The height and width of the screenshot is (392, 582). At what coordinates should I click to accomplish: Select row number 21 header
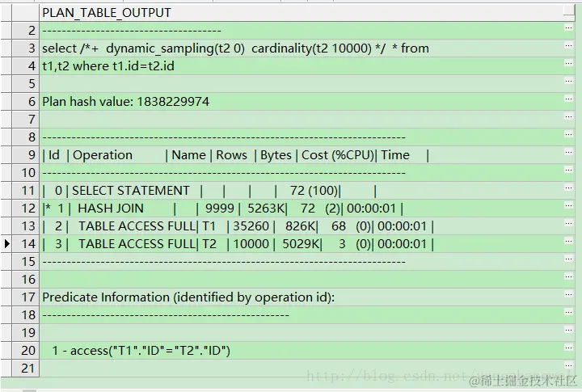tap(25, 369)
